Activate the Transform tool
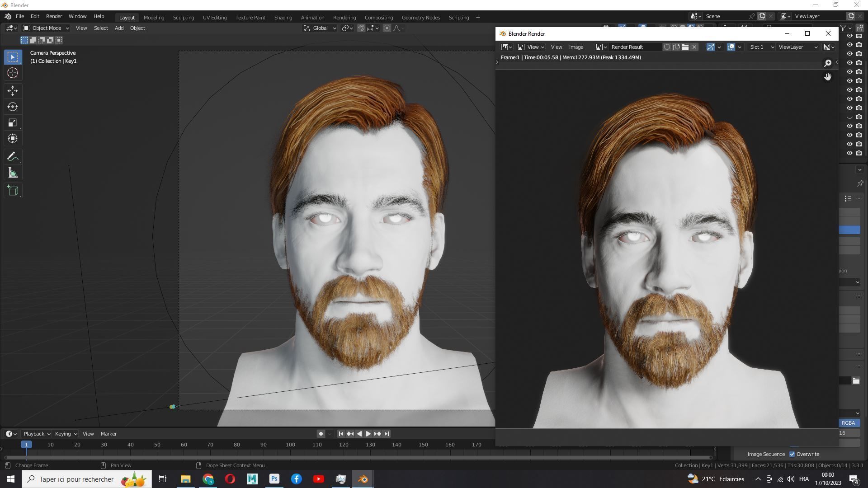The height and width of the screenshot is (488, 868). [13, 138]
